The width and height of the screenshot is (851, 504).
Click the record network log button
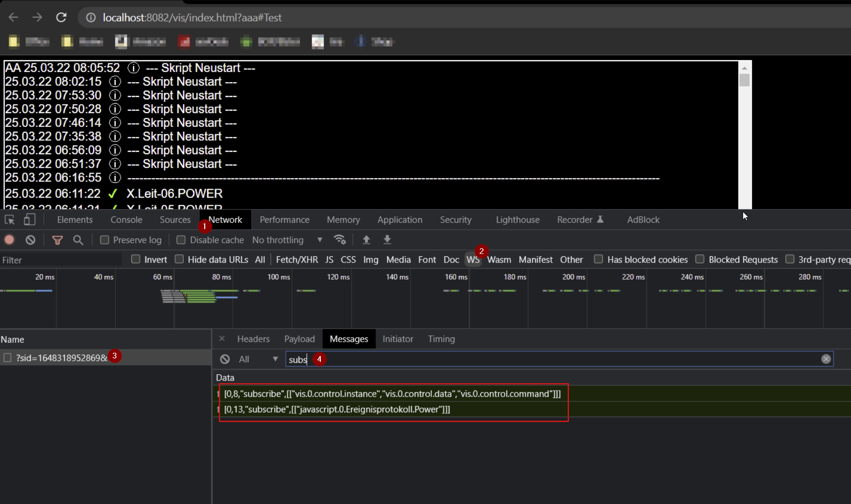tap(9, 240)
